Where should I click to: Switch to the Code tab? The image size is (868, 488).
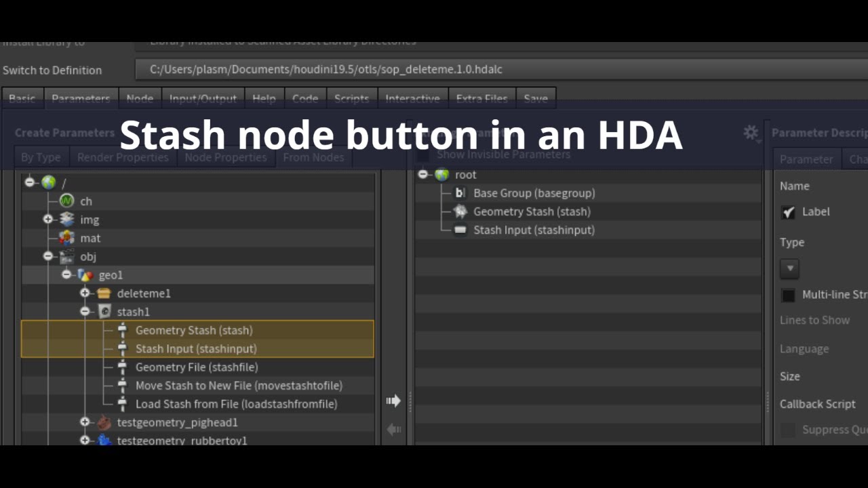(x=305, y=98)
